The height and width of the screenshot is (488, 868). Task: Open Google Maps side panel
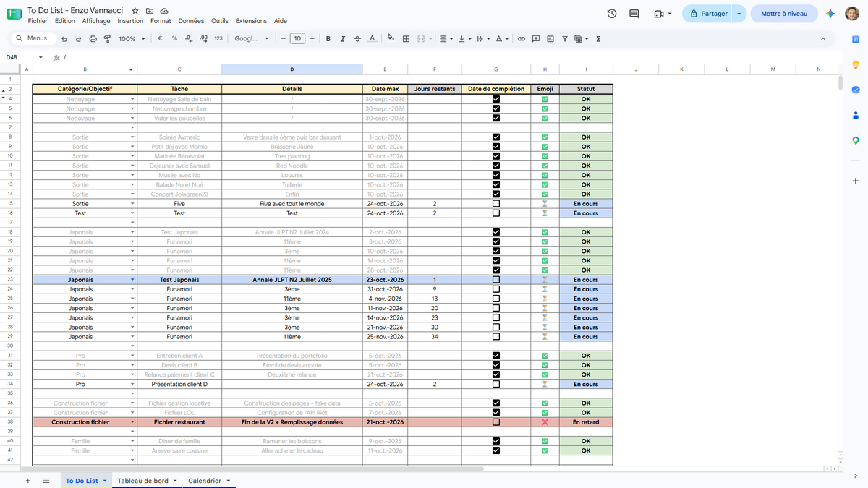(x=855, y=140)
